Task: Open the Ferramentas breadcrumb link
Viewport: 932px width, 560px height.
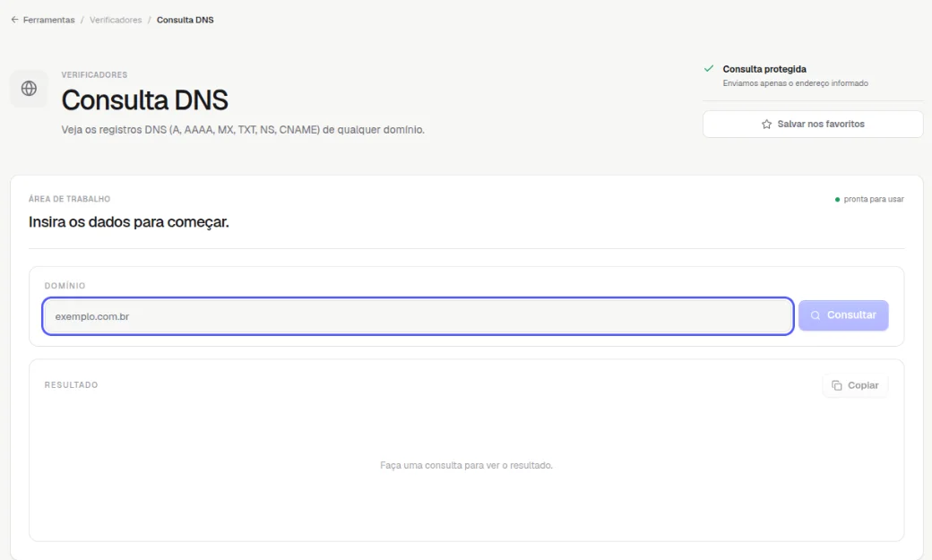Action: click(48, 20)
